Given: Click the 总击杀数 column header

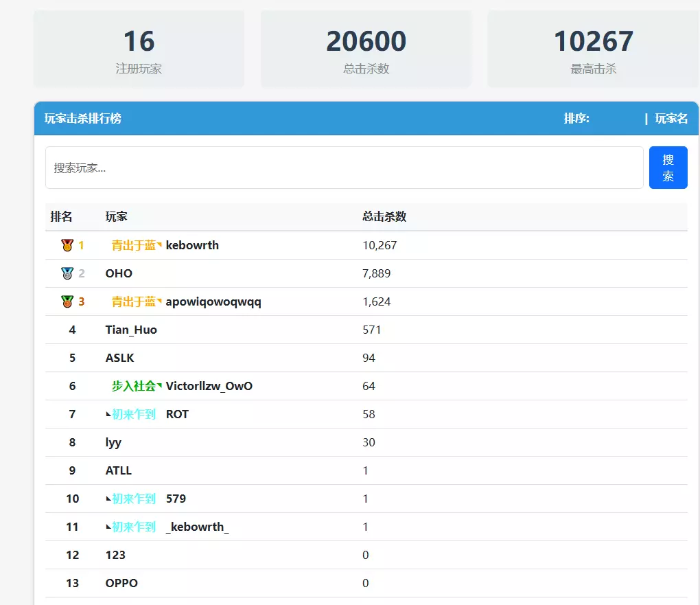Looking at the screenshot, I should [x=384, y=217].
